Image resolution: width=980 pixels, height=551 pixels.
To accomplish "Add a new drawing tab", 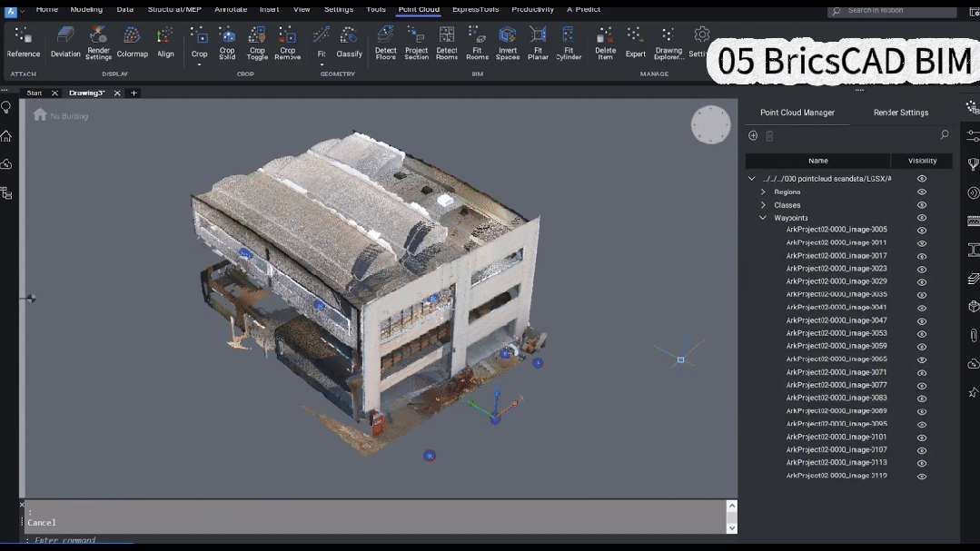I will (x=134, y=93).
